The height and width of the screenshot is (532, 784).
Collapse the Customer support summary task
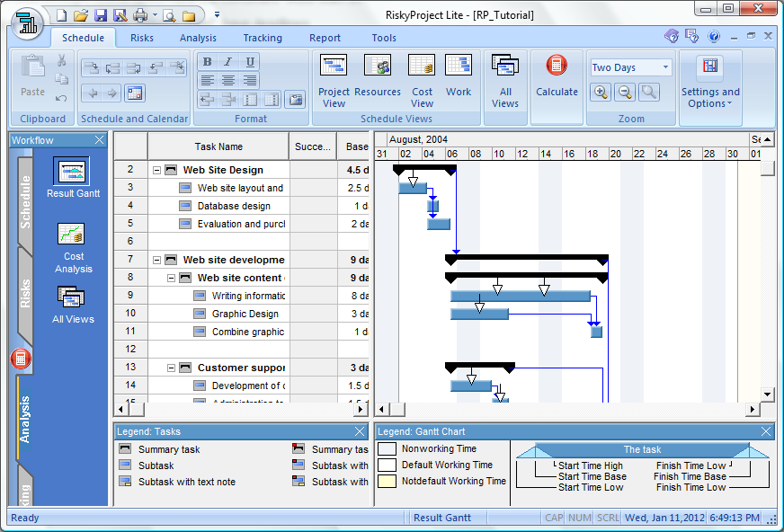pos(171,368)
